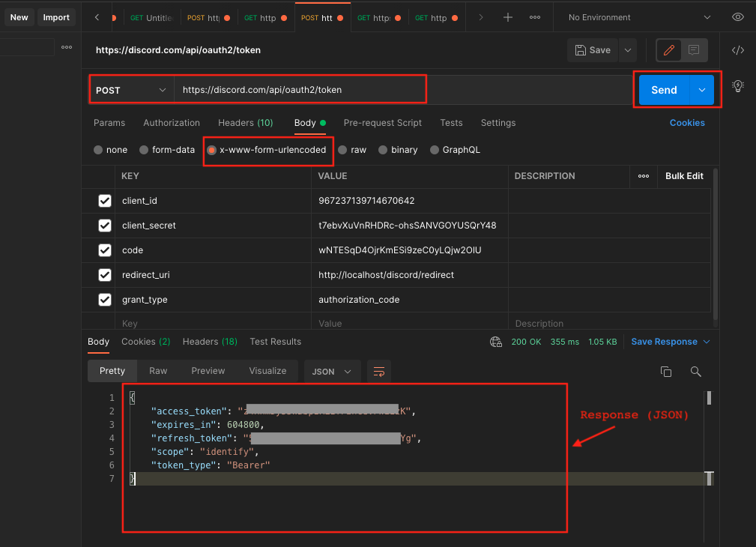
Task: Click the lightbulb suggestions icon
Action: coord(737,86)
